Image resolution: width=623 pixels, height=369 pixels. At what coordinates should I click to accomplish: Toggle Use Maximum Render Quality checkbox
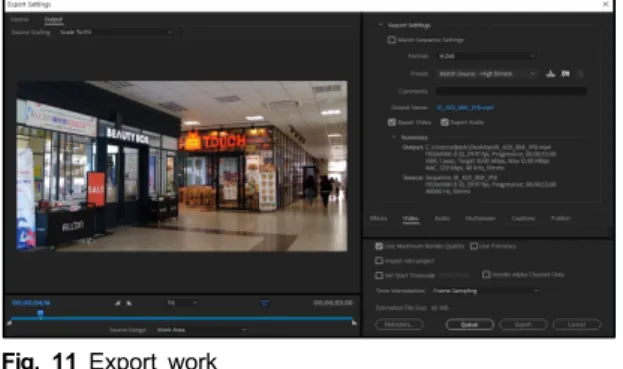tap(379, 246)
